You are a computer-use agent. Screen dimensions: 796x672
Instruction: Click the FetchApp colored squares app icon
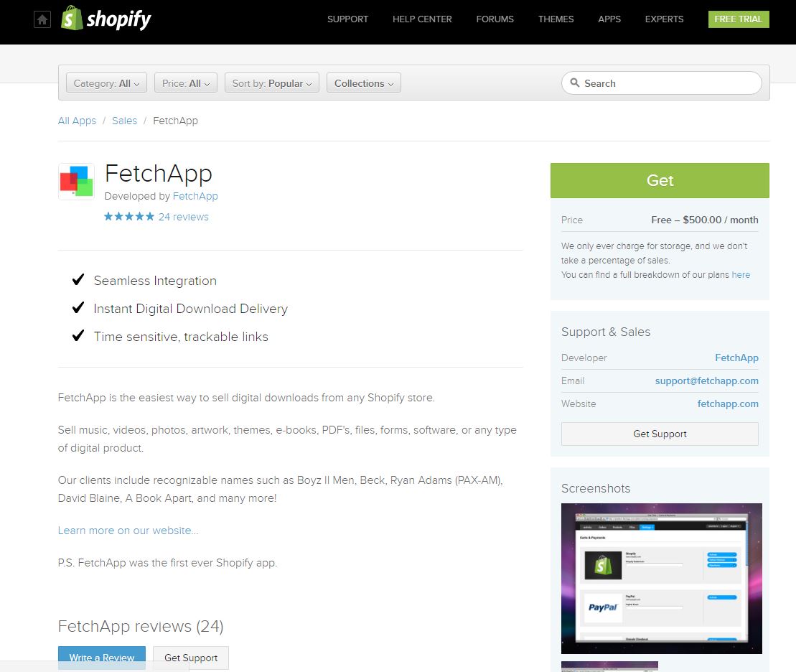[x=76, y=182]
